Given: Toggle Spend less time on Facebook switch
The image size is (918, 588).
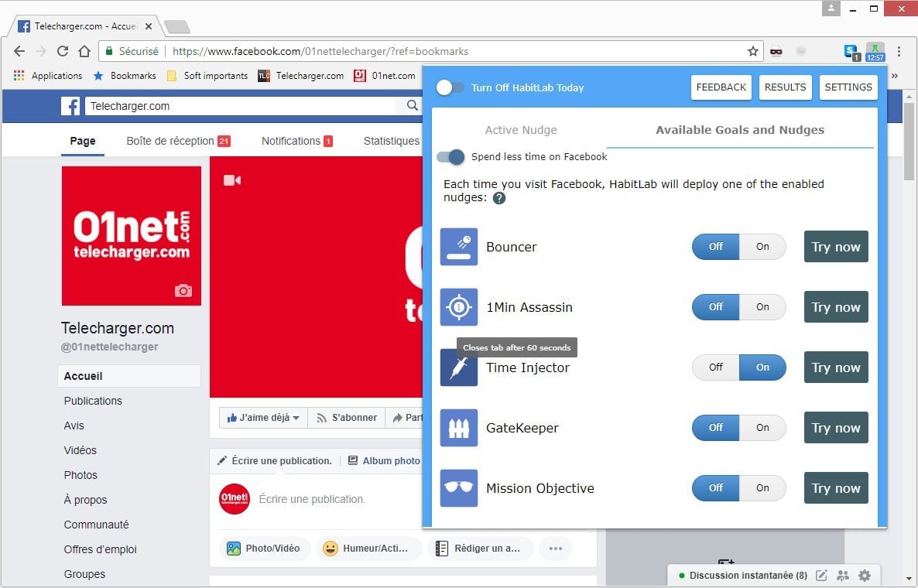Looking at the screenshot, I should tap(450, 157).
